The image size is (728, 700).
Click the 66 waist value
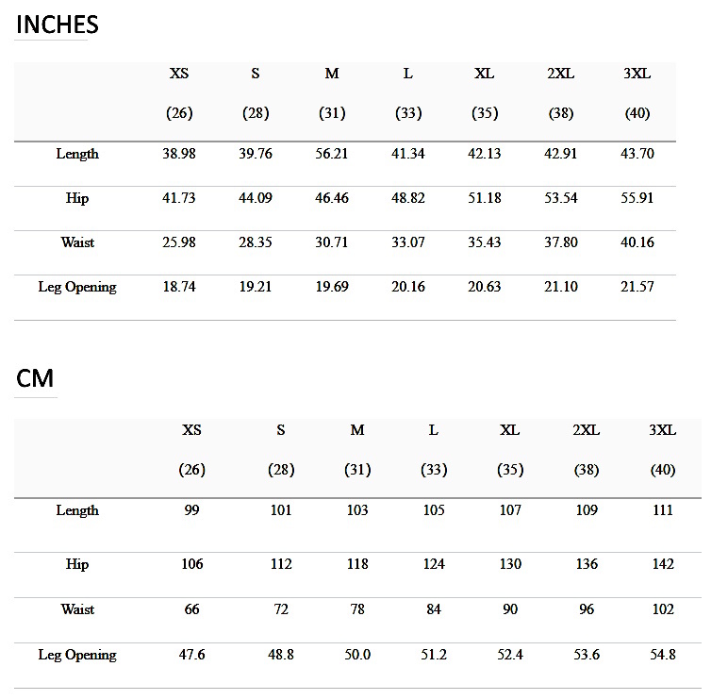191,608
